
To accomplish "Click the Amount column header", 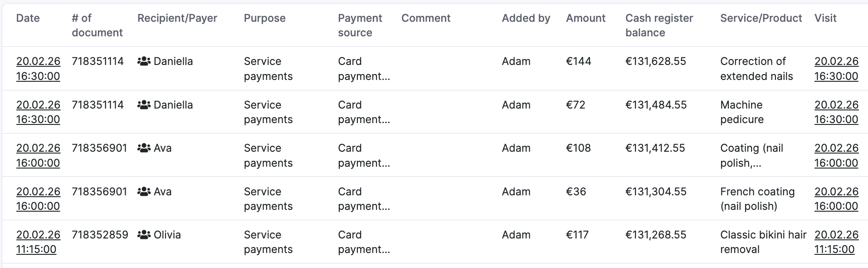I will coord(585,18).
